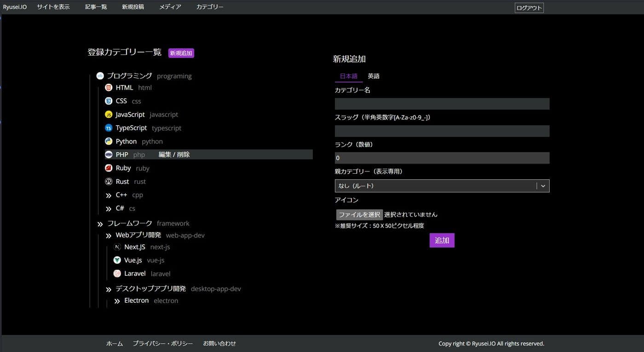644x352 pixels.
Task: Select the Laravel category icon
Action: click(x=117, y=273)
